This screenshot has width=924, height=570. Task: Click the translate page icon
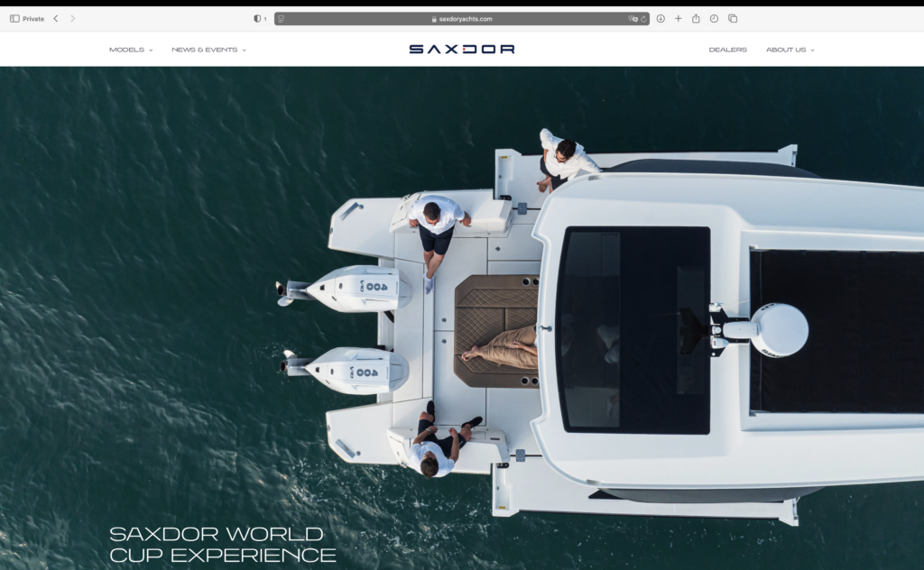click(x=633, y=18)
